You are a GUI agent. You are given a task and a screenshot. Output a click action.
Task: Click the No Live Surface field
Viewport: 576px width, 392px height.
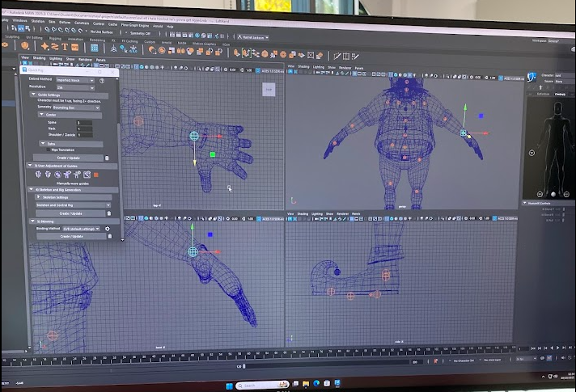click(x=102, y=32)
